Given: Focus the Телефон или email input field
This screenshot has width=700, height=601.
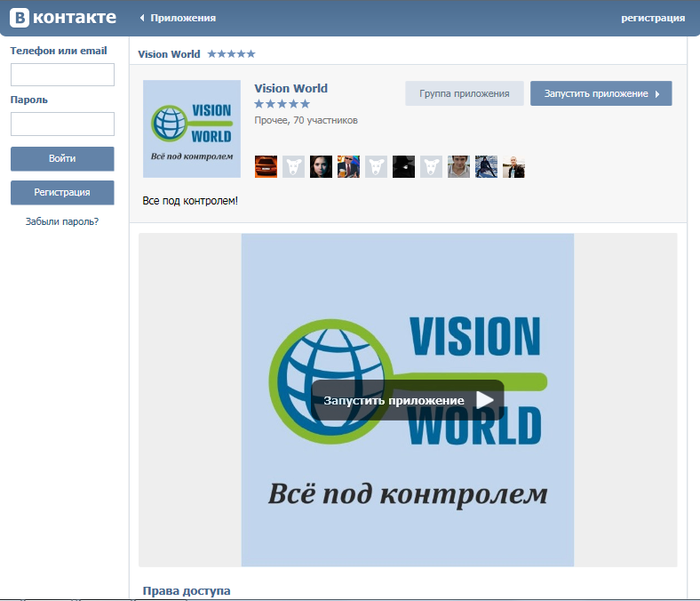Looking at the screenshot, I should 62,75.
